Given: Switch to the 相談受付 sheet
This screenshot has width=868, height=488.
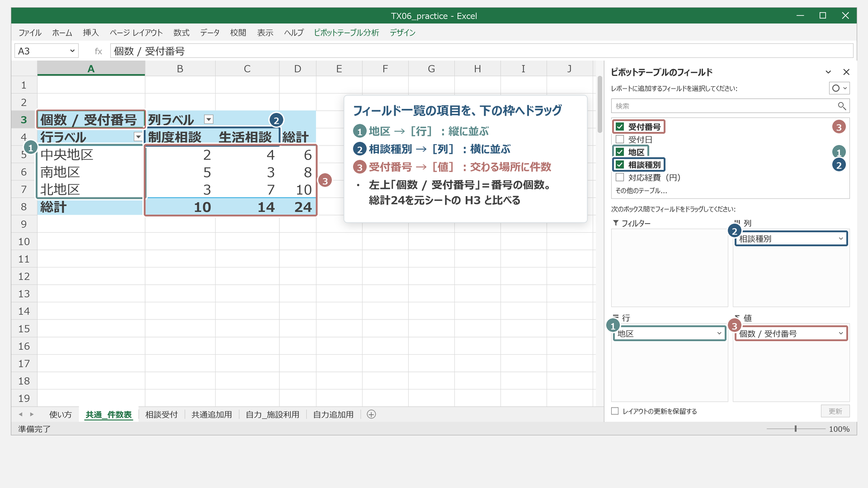Looking at the screenshot, I should (161, 414).
